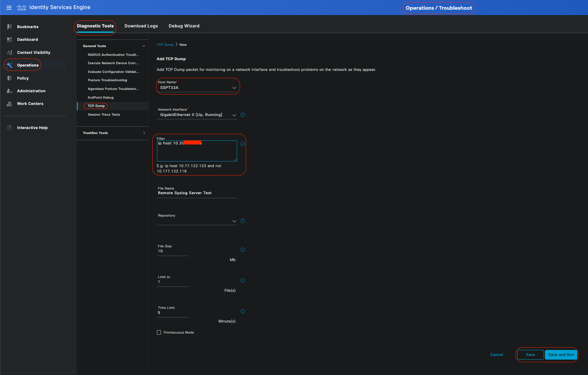Click Operations / Troubleshoot page title

tap(439, 8)
